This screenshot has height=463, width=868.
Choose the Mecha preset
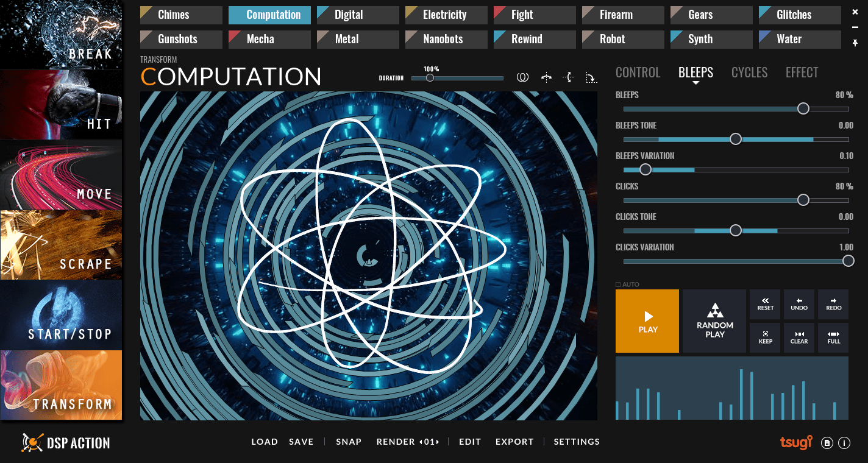(x=269, y=39)
